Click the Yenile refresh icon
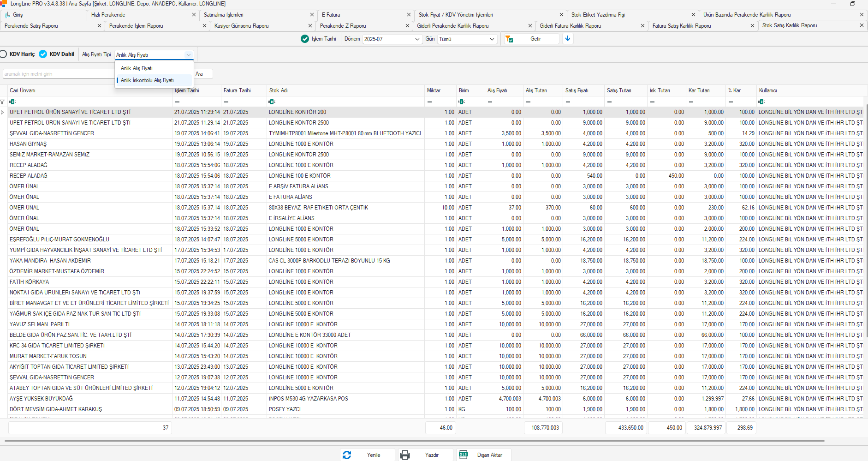 click(347, 455)
